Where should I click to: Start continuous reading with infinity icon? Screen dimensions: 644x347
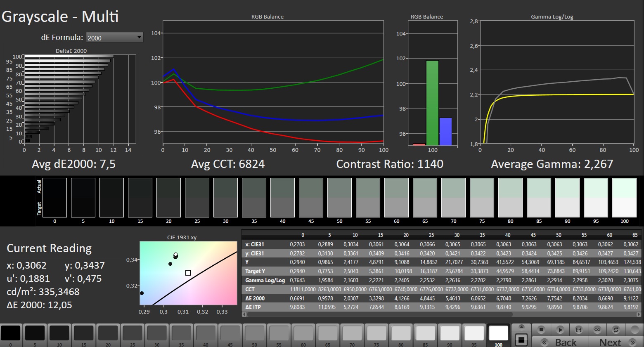[x=597, y=330]
